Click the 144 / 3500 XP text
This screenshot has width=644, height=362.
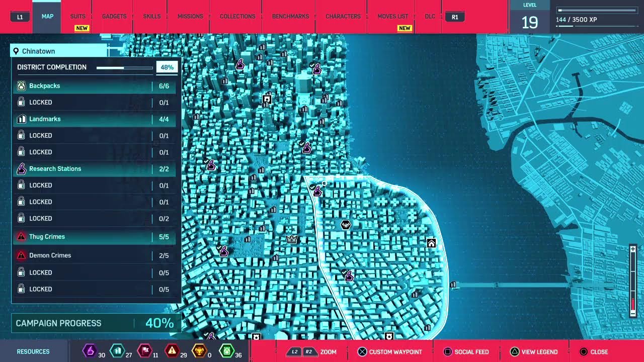(577, 20)
